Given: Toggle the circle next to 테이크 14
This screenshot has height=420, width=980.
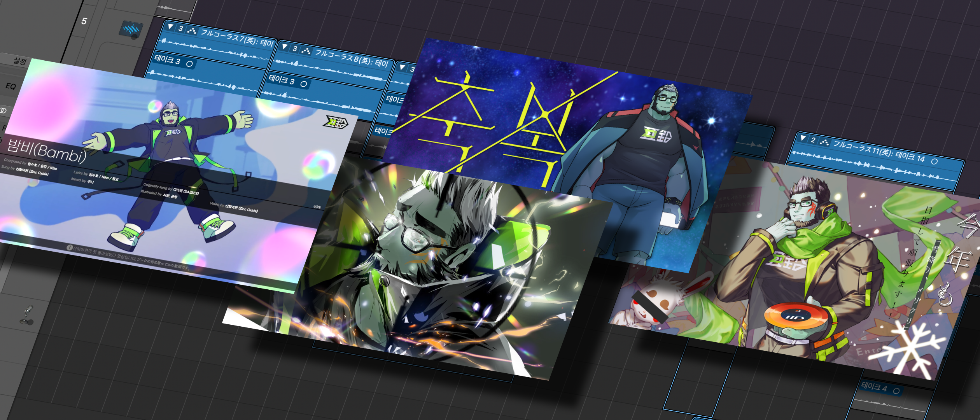Looking at the screenshot, I should 934,161.
